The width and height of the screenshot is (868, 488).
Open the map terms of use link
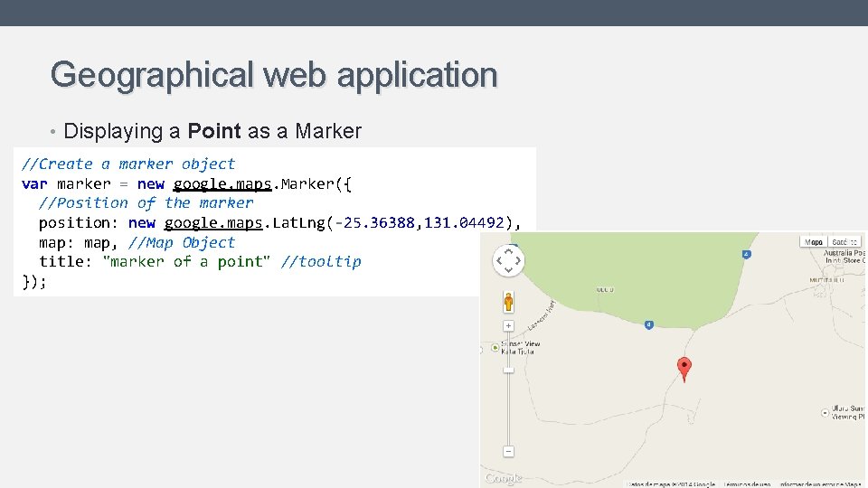click(x=747, y=484)
